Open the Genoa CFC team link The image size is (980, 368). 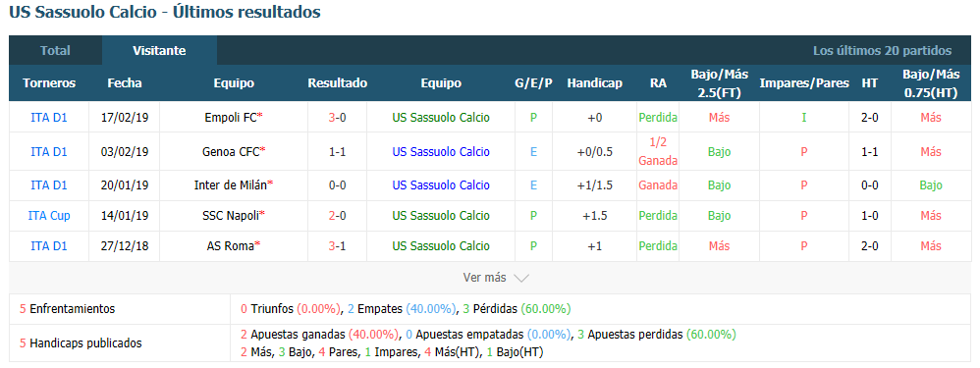(231, 151)
